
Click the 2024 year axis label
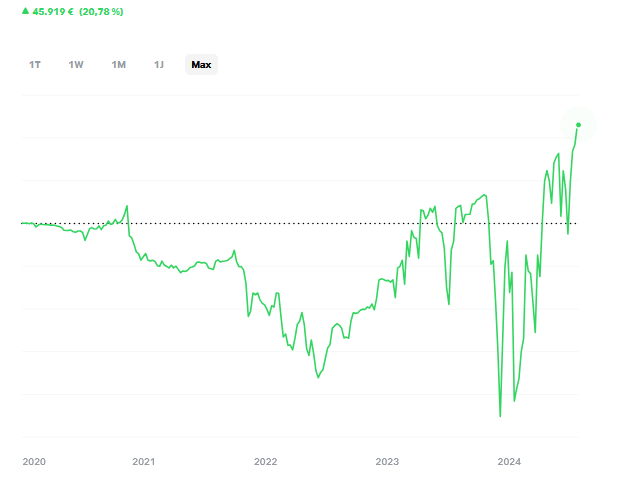(x=509, y=461)
